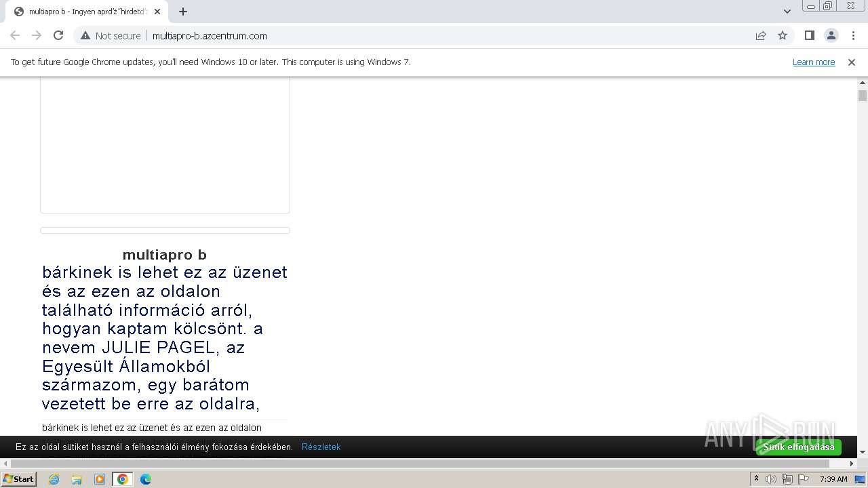Open the 7:39 AM system clock

(833, 479)
